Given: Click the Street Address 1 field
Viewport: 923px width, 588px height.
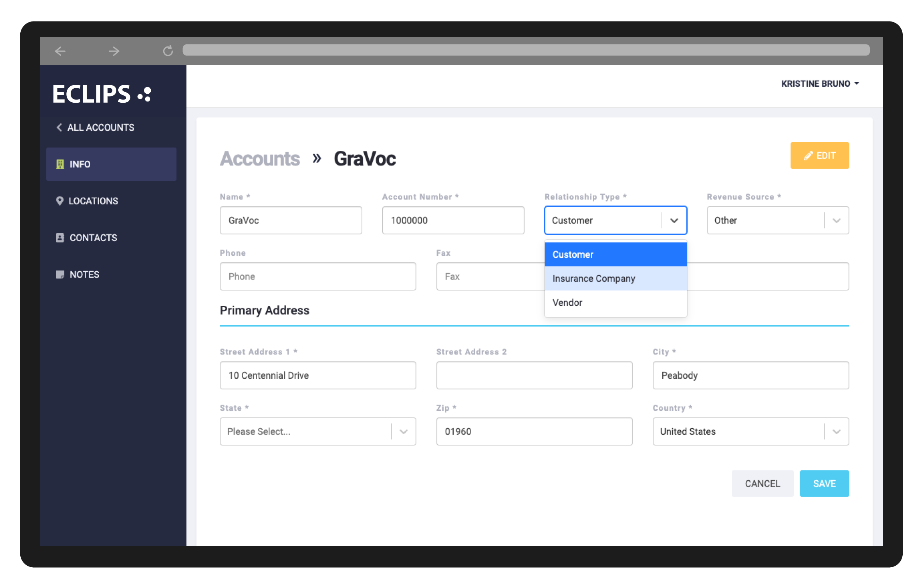Looking at the screenshot, I should click(318, 375).
